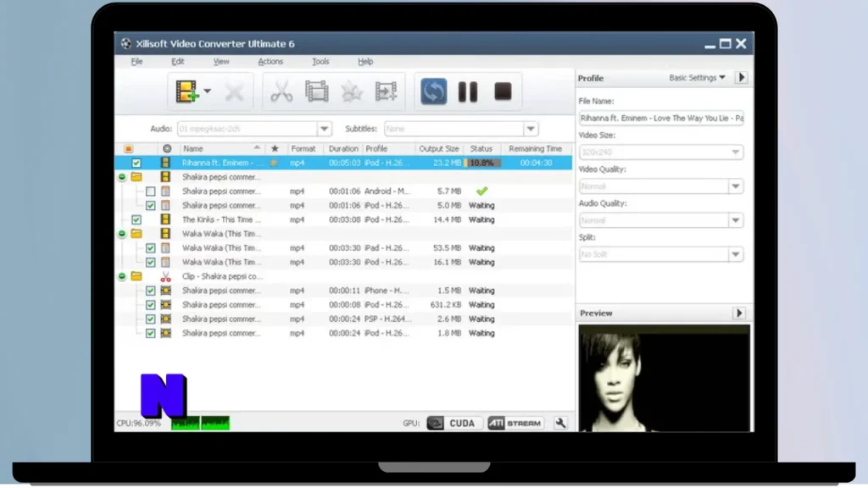Open the film strip Edit tool
This screenshot has width=868, height=488.
317,91
